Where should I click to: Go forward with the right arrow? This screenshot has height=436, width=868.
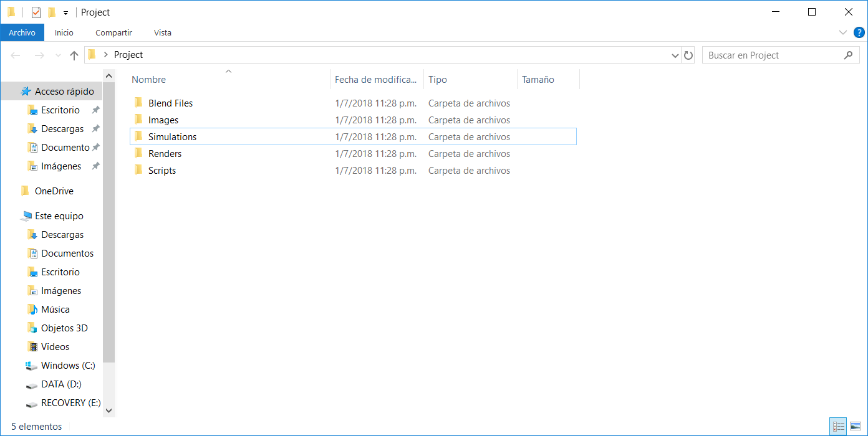(39, 55)
